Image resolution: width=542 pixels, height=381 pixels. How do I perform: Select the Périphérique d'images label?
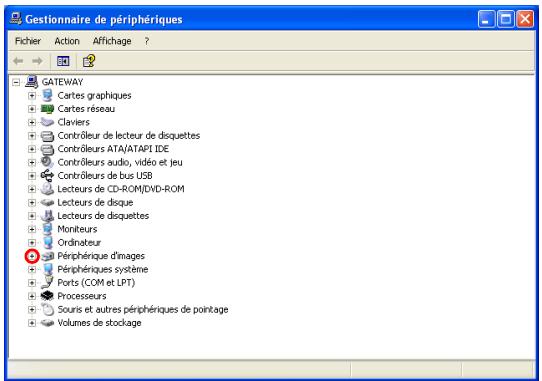[x=101, y=256]
